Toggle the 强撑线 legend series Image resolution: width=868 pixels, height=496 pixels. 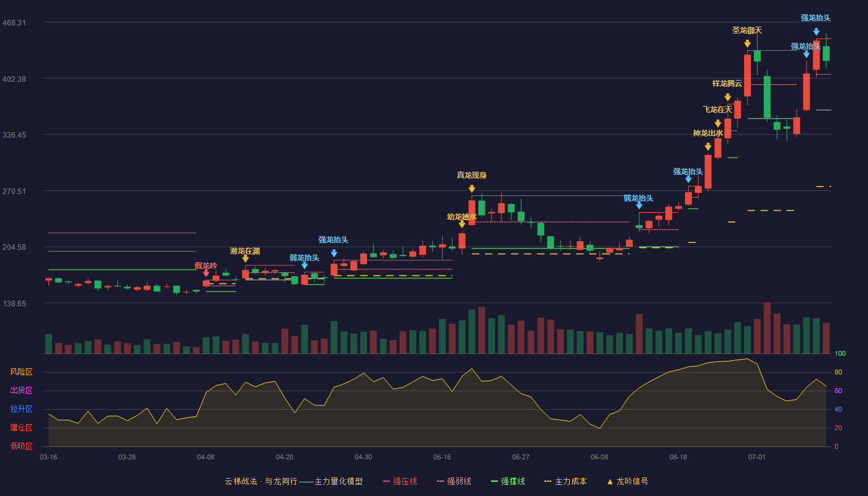pos(508,481)
